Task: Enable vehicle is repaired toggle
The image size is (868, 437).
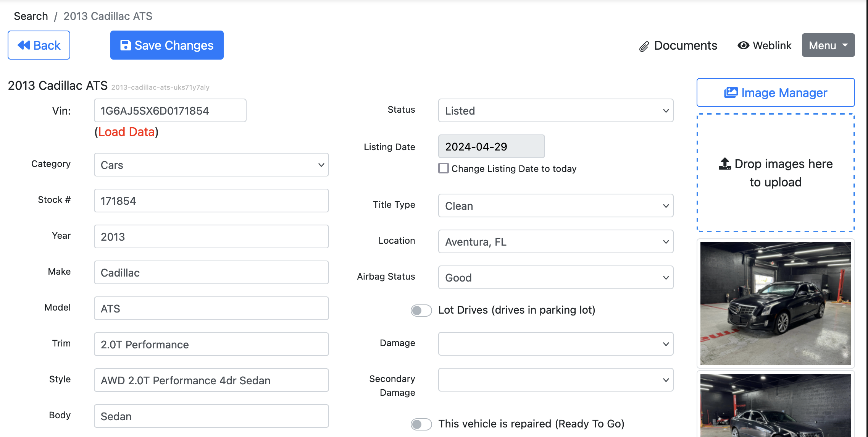Action: tap(421, 424)
